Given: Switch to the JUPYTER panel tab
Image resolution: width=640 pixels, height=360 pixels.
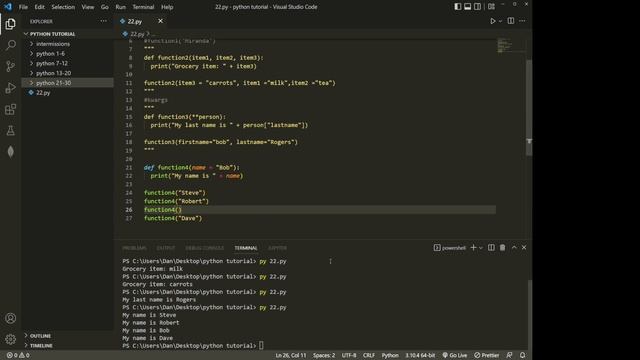Looking at the screenshot, I should [x=277, y=248].
